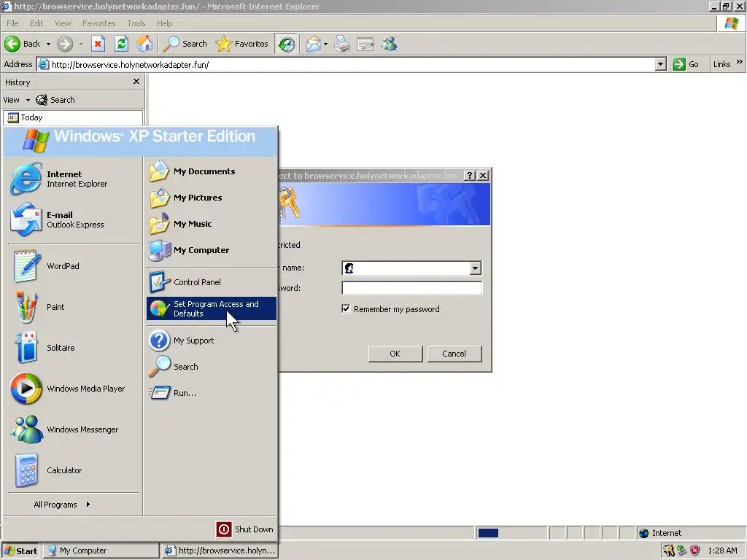Screen dimensions: 747x560
Task: Click the system tray clock
Action: [723, 551]
